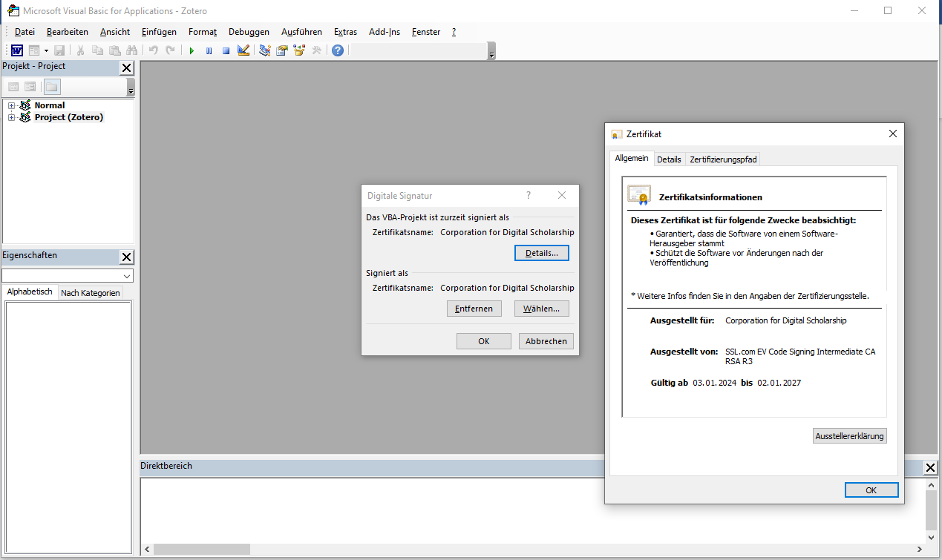Open the Toolbox hammer-wrench icon

coord(316,50)
